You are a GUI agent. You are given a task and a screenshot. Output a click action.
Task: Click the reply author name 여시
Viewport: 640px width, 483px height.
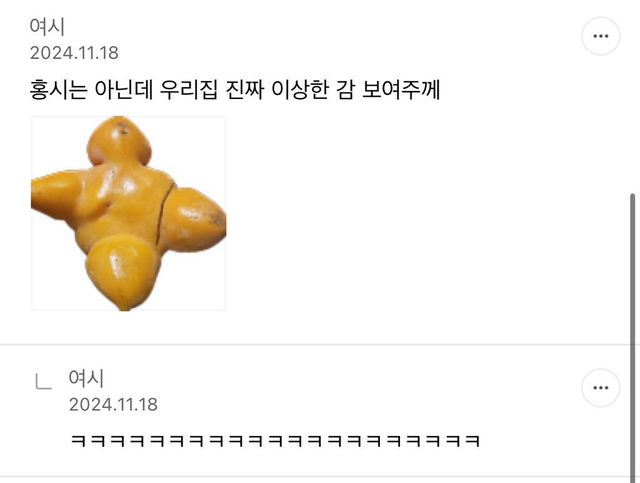86,378
